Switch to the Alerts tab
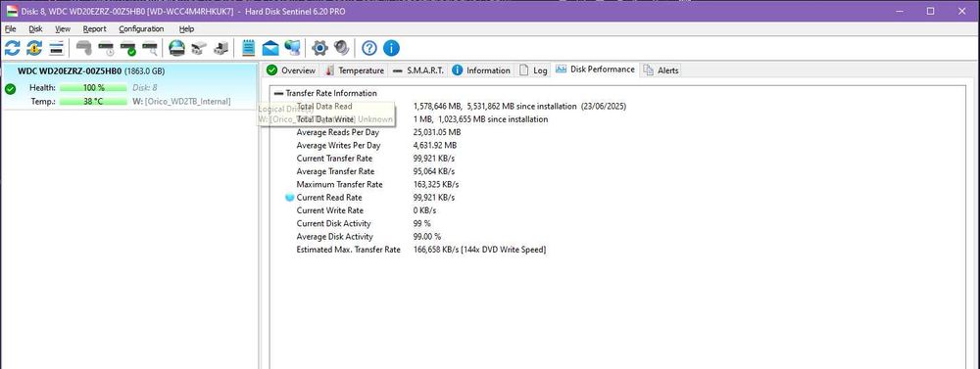The image size is (980, 369). (x=661, y=69)
